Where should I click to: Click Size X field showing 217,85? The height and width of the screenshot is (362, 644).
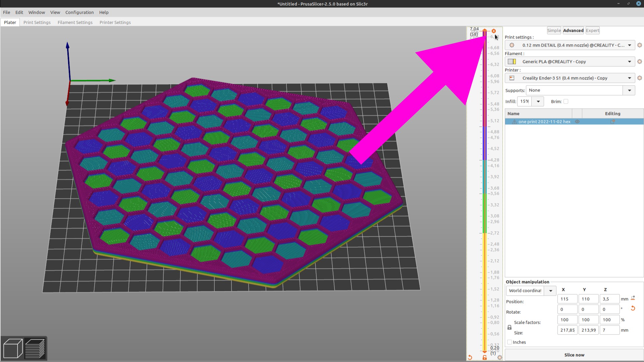coord(567,330)
